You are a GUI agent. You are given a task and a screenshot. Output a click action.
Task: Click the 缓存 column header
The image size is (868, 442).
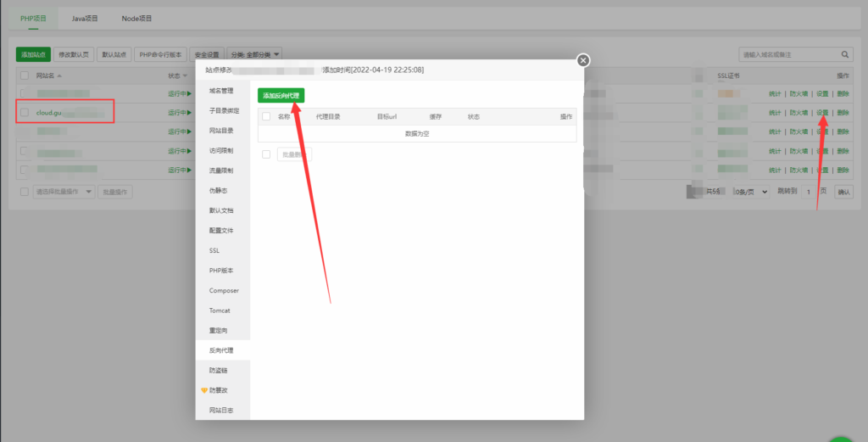[x=436, y=117]
